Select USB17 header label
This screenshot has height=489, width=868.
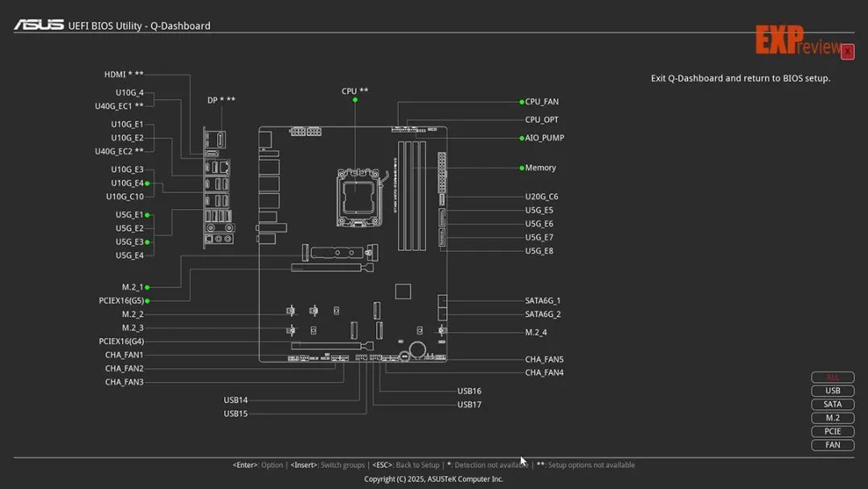point(469,405)
